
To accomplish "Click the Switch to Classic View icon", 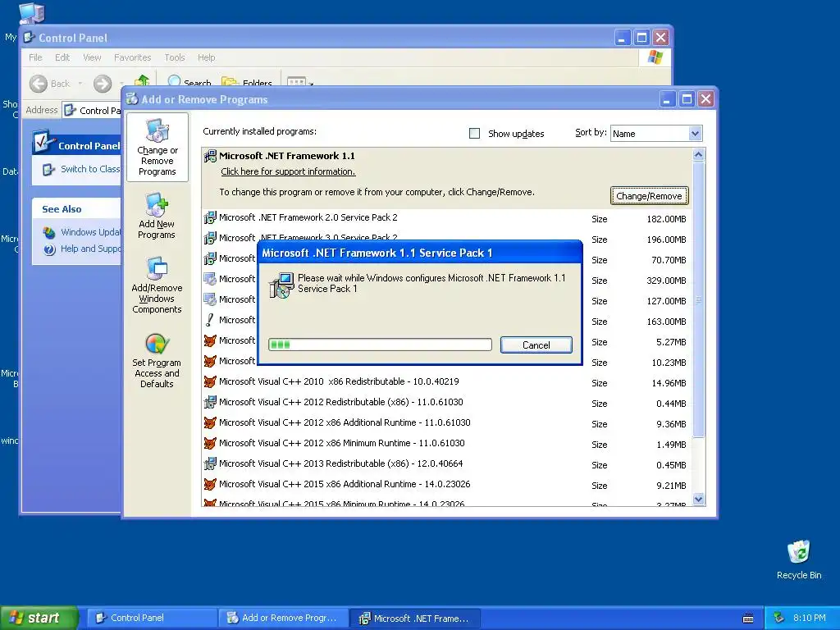I will click(x=48, y=169).
